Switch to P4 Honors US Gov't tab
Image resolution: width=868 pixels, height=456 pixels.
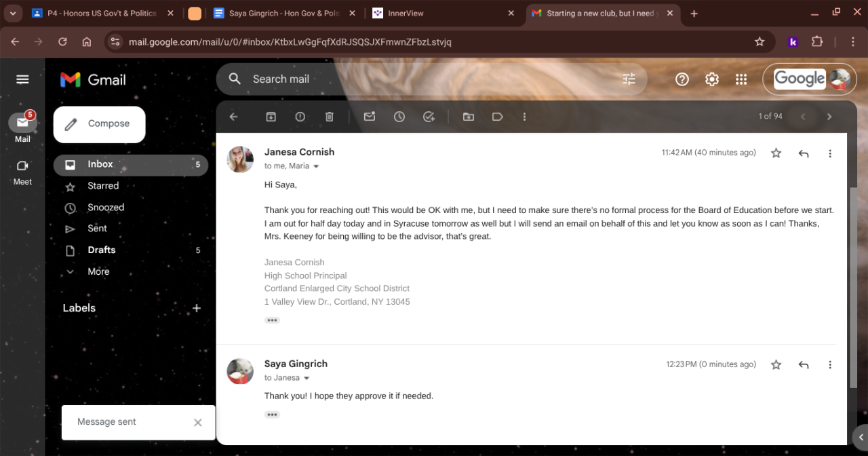pyautogui.click(x=102, y=14)
